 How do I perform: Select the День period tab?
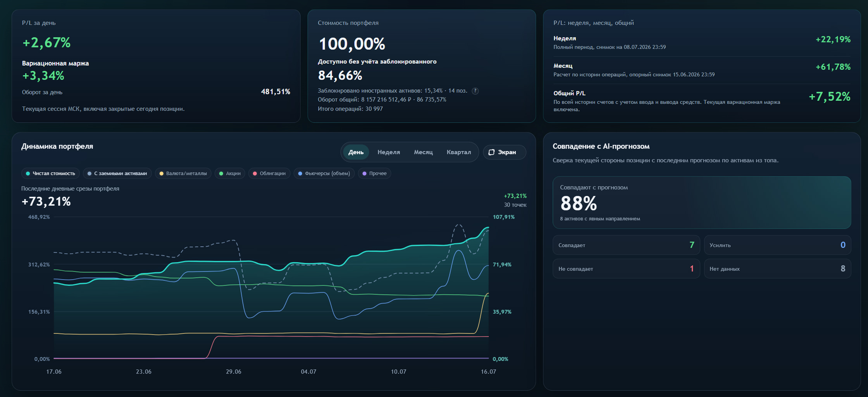tap(356, 152)
